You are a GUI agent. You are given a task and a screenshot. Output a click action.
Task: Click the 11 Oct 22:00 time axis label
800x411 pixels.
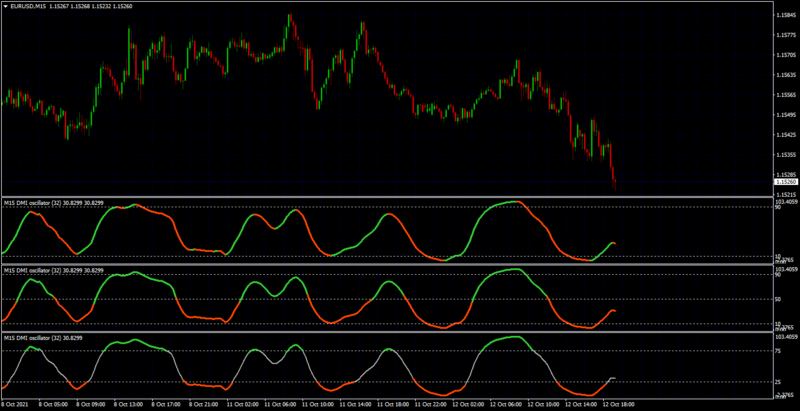(432, 404)
